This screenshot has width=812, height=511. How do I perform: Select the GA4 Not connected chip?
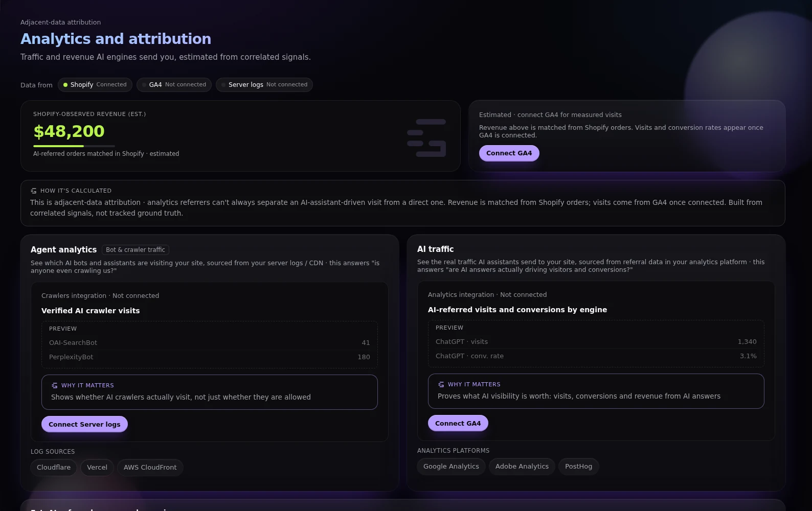tap(174, 85)
